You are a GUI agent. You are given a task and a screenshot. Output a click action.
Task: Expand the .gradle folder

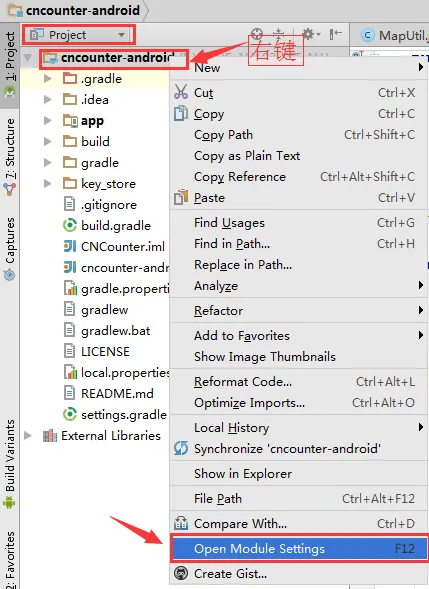47,79
